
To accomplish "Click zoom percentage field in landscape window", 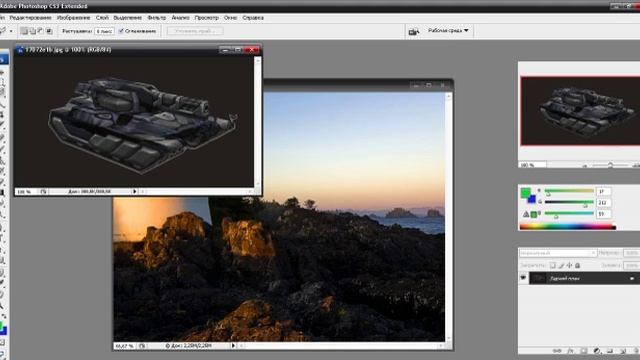I will tap(124, 346).
